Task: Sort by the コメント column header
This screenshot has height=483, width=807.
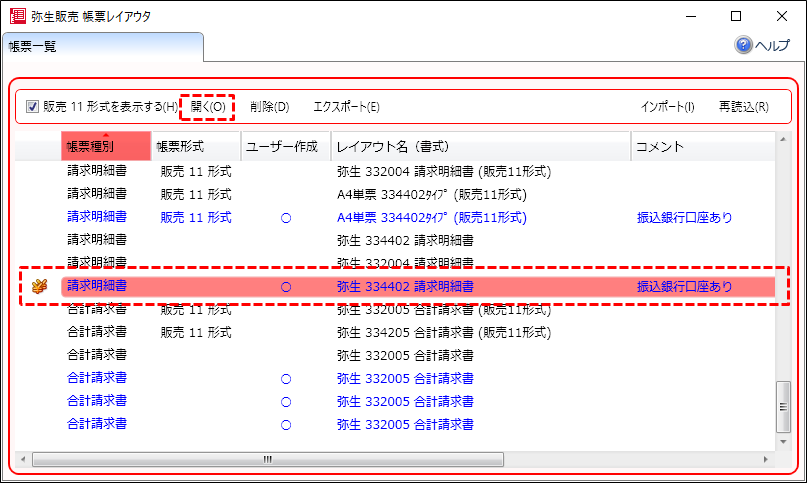Action: [x=703, y=146]
